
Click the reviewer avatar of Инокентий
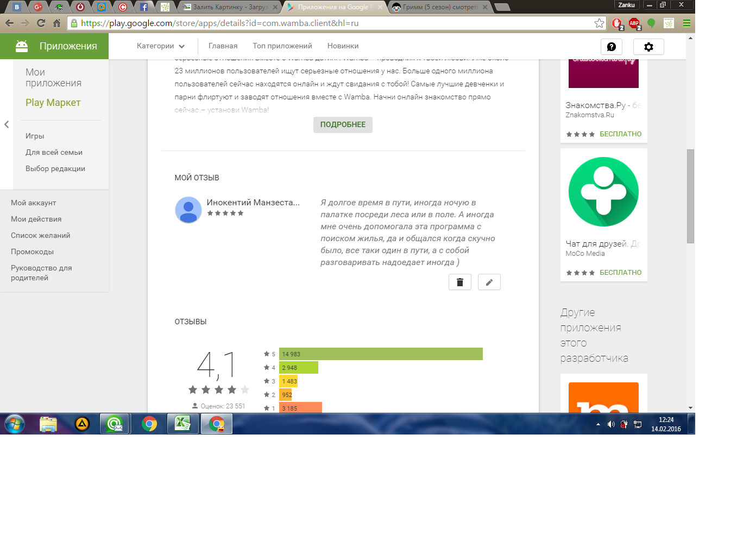(x=188, y=210)
